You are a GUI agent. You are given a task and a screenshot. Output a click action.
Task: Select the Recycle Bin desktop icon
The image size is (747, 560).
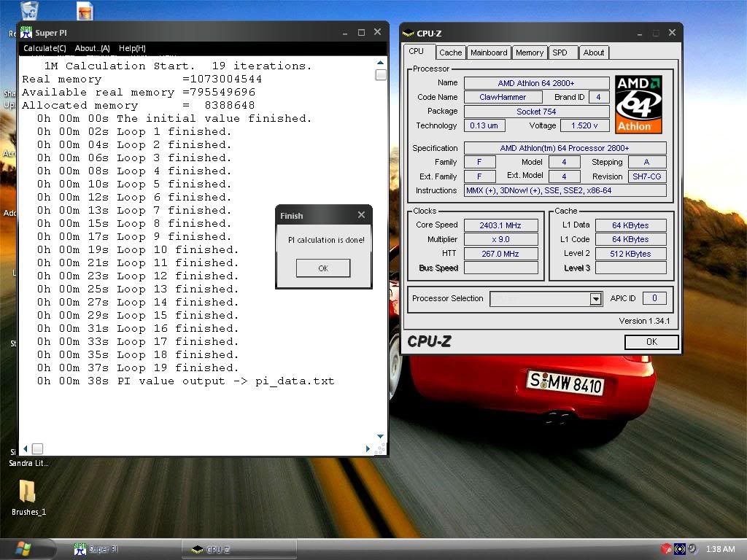[x=29, y=10]
